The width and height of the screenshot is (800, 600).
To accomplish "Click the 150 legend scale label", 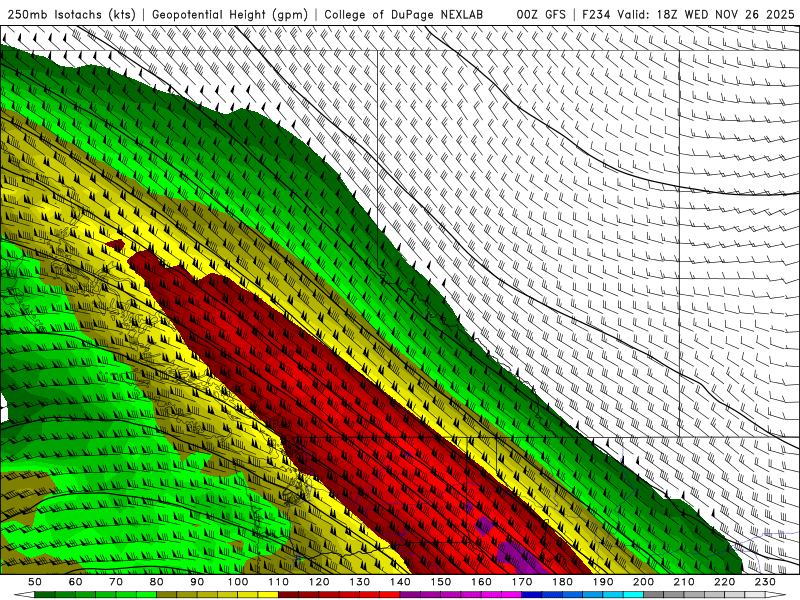I will pyautogui.click(x=441, y=582).
